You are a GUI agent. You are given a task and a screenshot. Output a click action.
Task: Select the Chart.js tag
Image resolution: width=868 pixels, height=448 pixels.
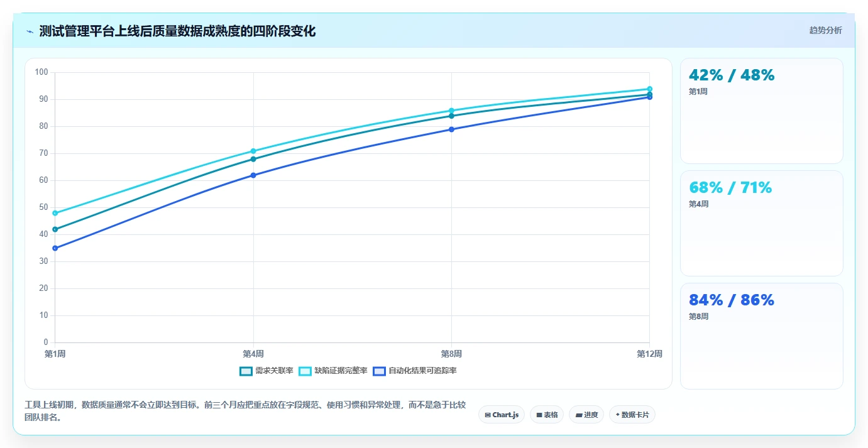coord(502,415)
